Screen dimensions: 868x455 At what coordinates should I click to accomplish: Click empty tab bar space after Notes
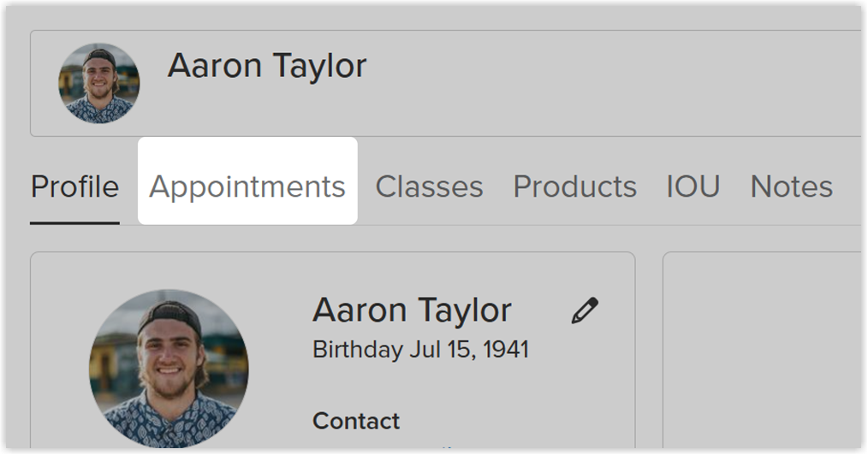tap(847, 186)
